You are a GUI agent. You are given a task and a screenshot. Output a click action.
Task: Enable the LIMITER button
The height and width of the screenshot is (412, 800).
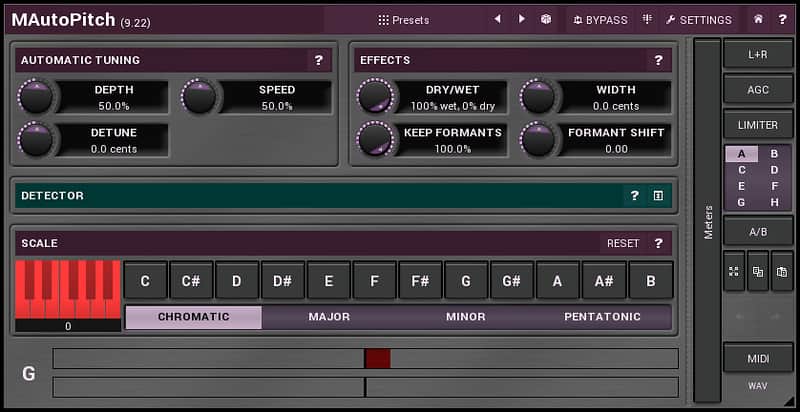758,125
